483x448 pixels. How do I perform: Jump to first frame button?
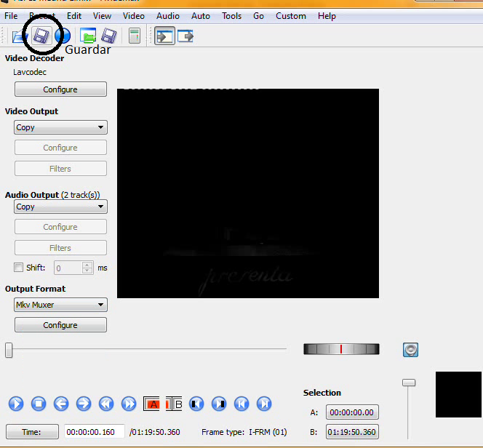(242, 404)
